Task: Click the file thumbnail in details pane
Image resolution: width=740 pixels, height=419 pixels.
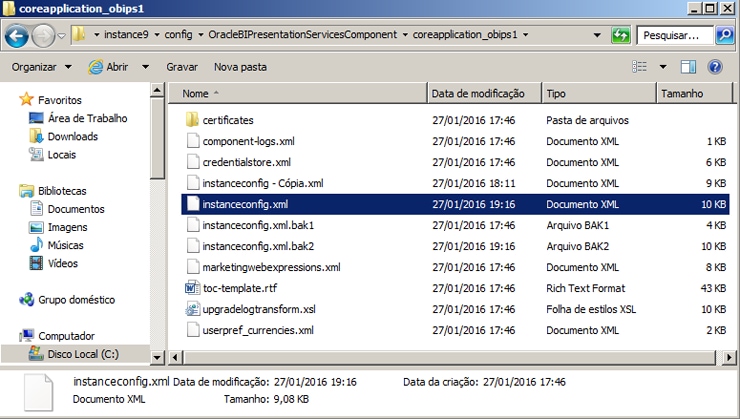Action: (x=38, y=392)
